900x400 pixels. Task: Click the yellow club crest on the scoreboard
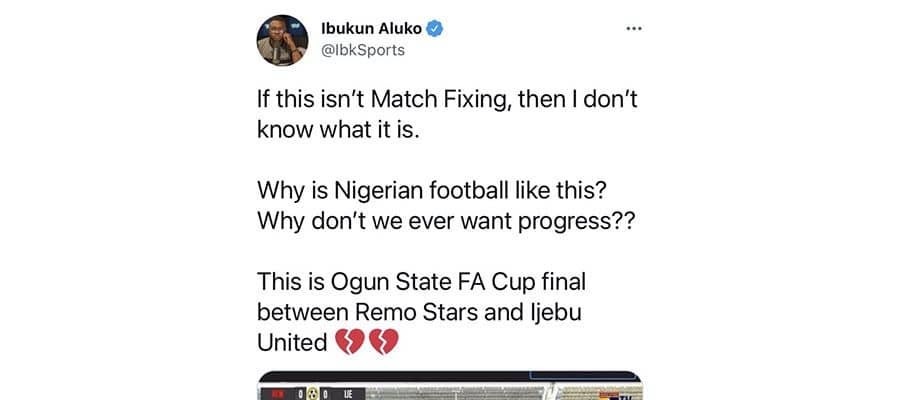tap(311, 392)
